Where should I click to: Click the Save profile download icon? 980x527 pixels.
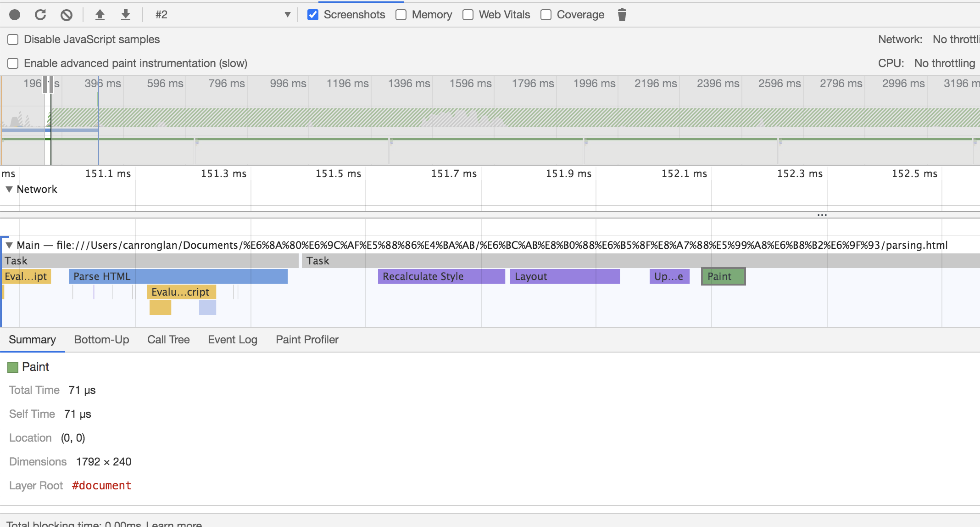point(125,15)
